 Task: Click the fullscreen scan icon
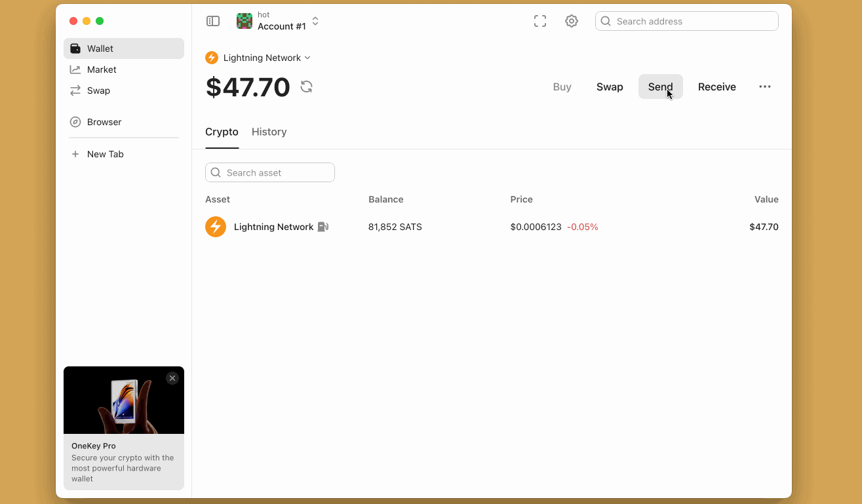click(x=540, y=21)
